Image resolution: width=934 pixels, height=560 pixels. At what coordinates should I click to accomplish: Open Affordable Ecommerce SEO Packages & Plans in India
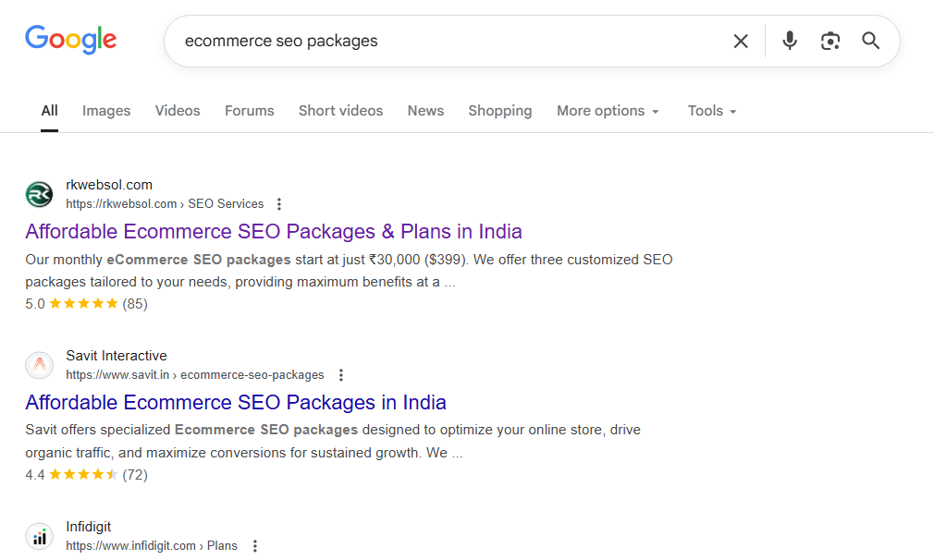click(274, 232)
